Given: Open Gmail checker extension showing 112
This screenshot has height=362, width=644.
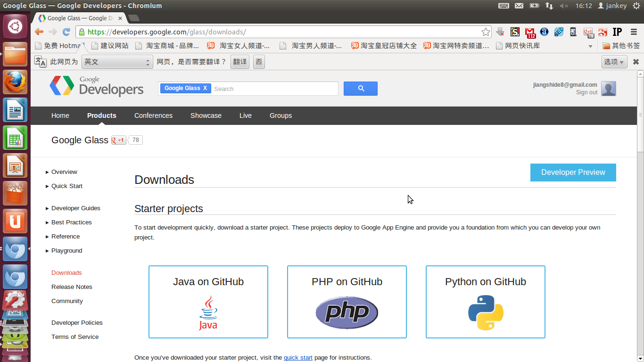Looking at the screenshot, I should pos(530,33).
